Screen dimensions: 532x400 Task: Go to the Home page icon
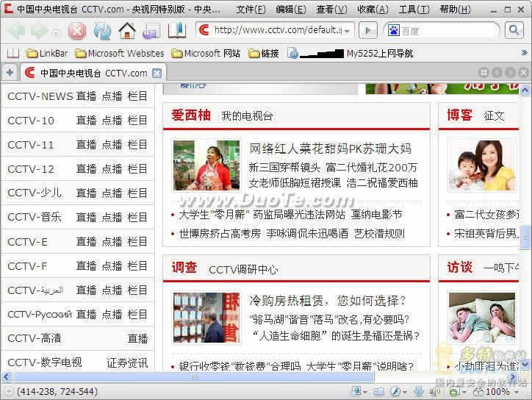(127, 31)
